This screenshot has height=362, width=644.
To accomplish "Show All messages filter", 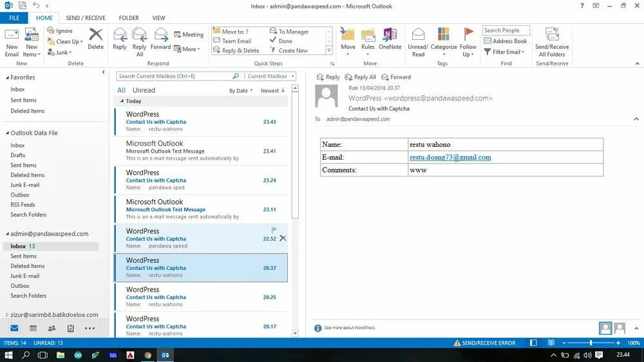I will 121,90.
